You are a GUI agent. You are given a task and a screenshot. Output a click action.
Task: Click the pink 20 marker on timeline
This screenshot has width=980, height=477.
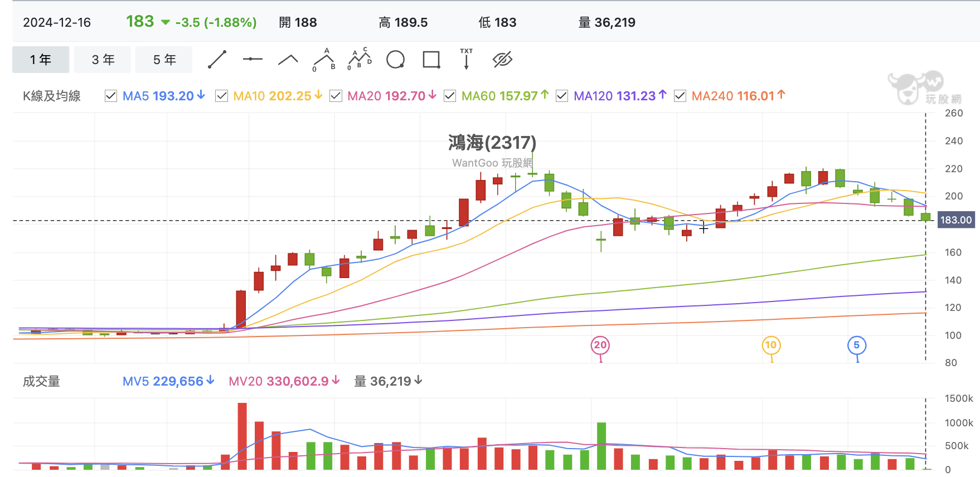pos(600,345)
